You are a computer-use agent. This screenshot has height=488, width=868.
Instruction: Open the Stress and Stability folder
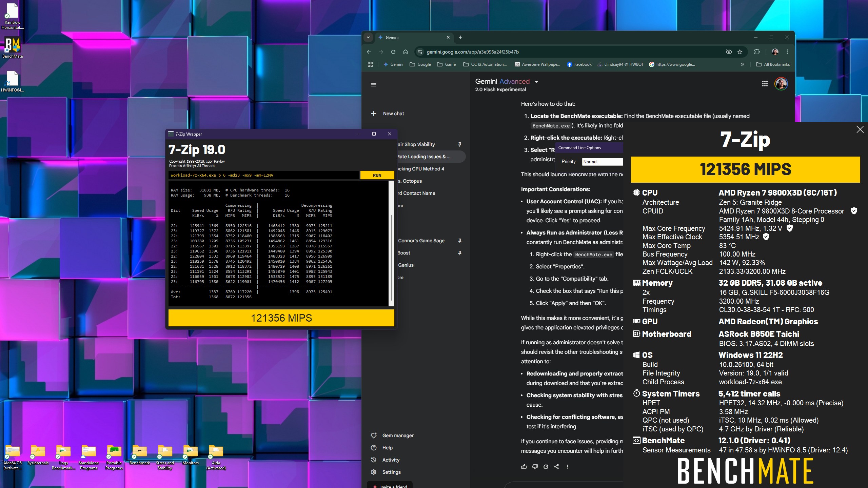pyautogui.click(x=165, y=457)
